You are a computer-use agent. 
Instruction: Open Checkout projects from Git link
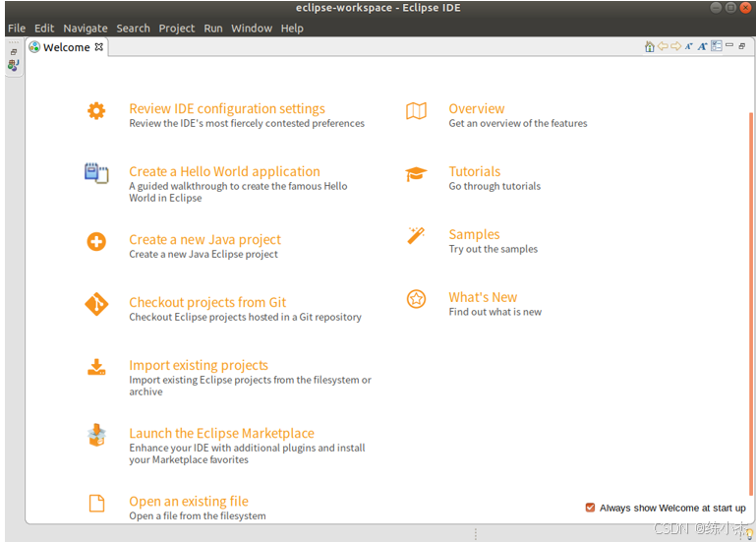coord(207,302)
